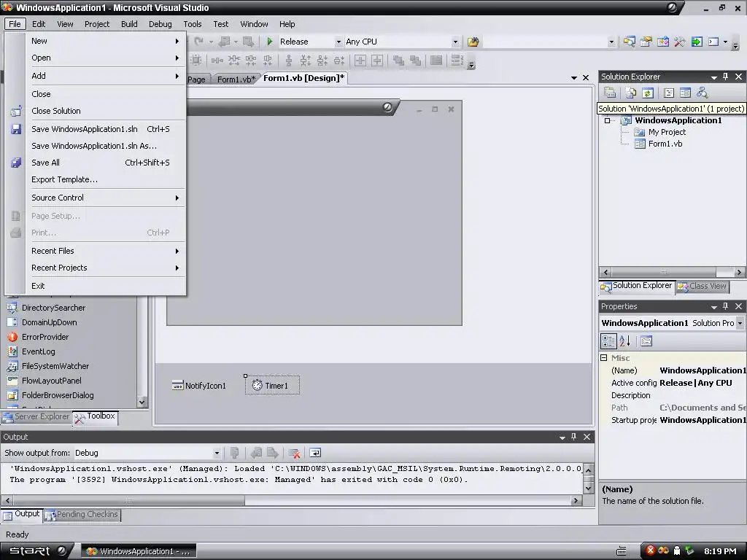The width and height of the screenshot is (747, 560).
Task: Open the Show output from Debug dropdown
Action: click(216, 453)
